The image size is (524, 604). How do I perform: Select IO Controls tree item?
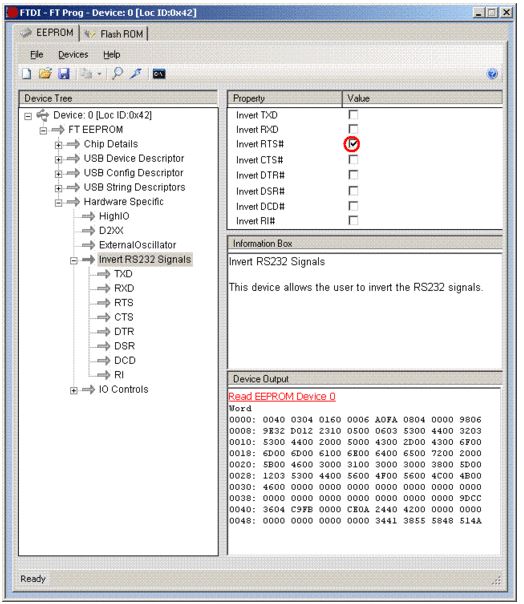[123, 389]
